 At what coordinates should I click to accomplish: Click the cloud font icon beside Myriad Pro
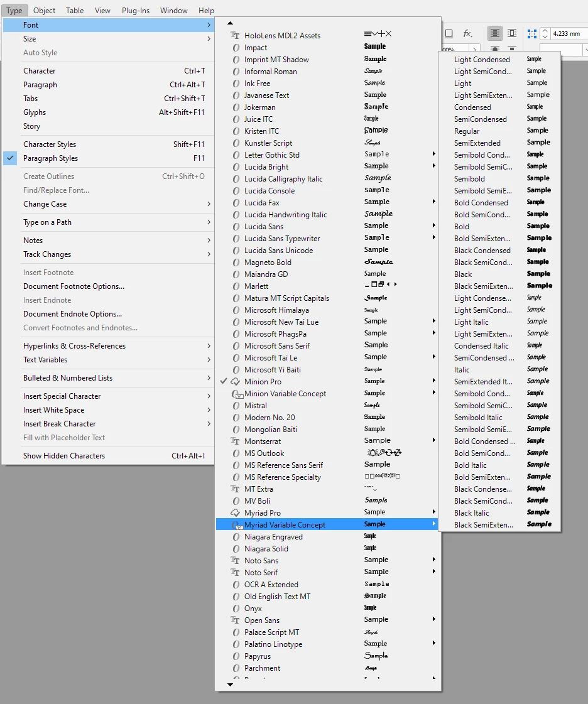tap(235, 512)
